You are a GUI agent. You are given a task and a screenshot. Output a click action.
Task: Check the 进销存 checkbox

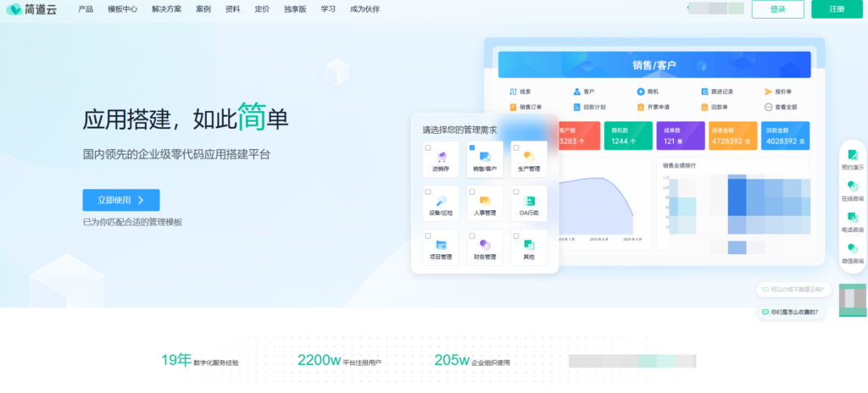click(428, 147)
